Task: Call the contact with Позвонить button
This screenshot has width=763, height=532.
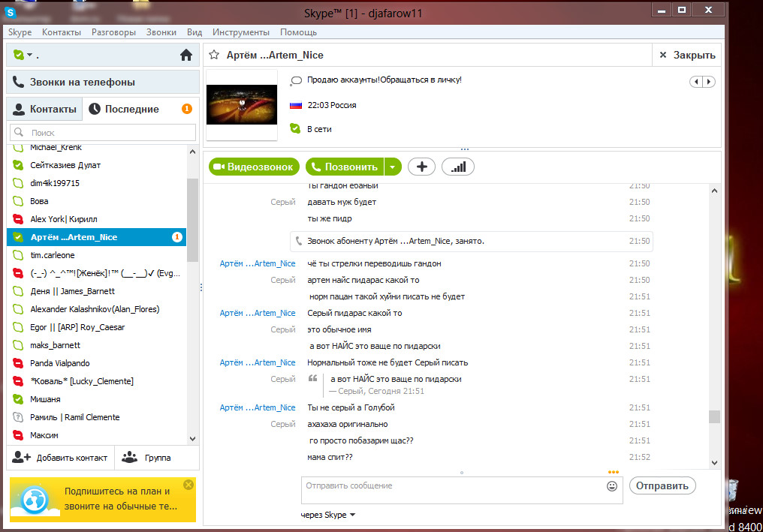Action: [345, 167]
